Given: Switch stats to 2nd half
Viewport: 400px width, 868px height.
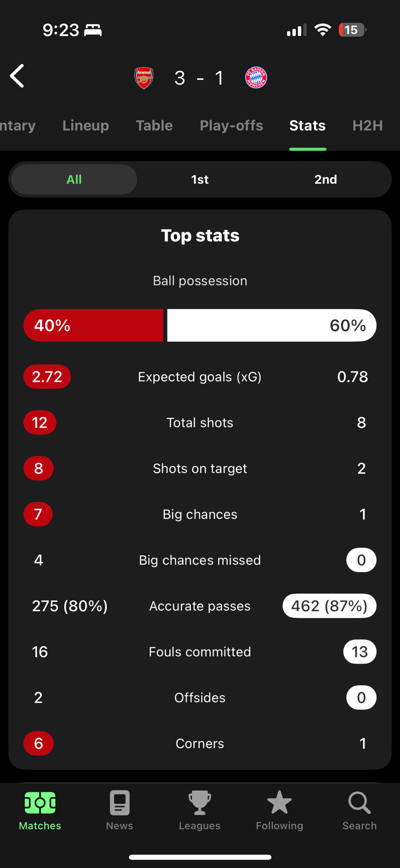Looking at the screenshot, I should point(326,179).
